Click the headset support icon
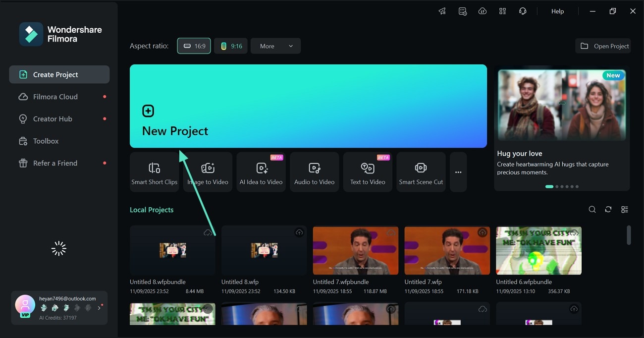Viewport: 644px width, 338px height. (523, 11)
